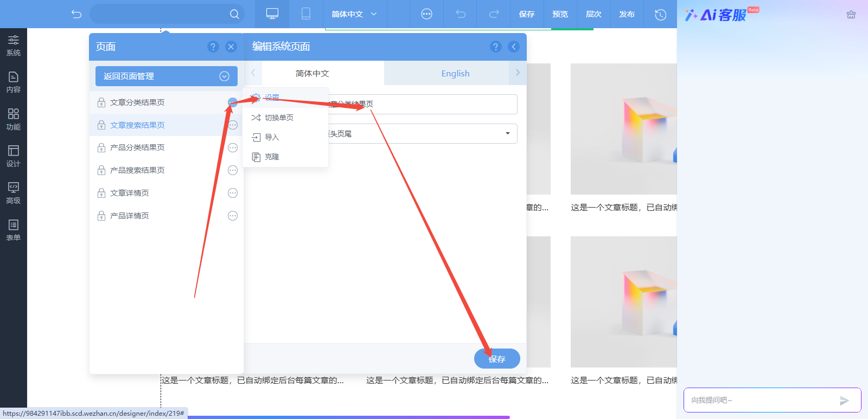
Task: Click the left tab scroll chevron
Action: tap(253, 73)
